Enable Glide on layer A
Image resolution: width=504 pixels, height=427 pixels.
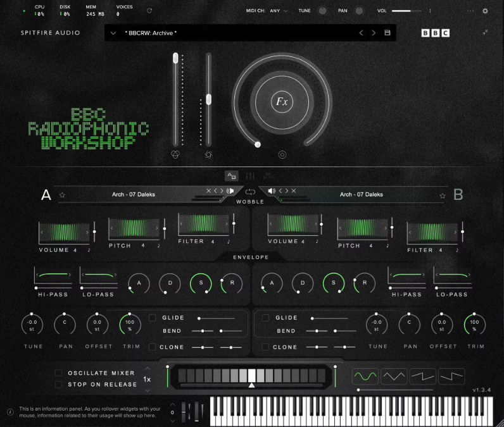coord(153,318)
